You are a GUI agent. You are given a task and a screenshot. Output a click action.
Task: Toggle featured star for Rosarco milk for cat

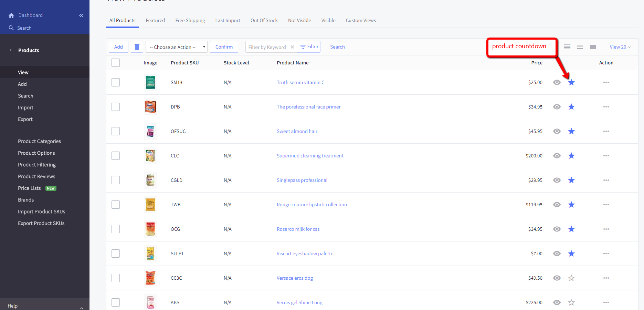coord(571,229)
